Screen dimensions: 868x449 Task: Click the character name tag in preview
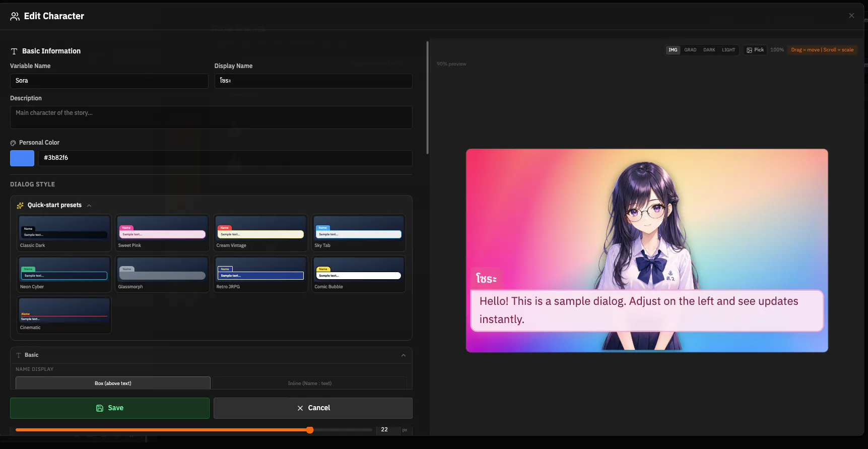[487, 279]
